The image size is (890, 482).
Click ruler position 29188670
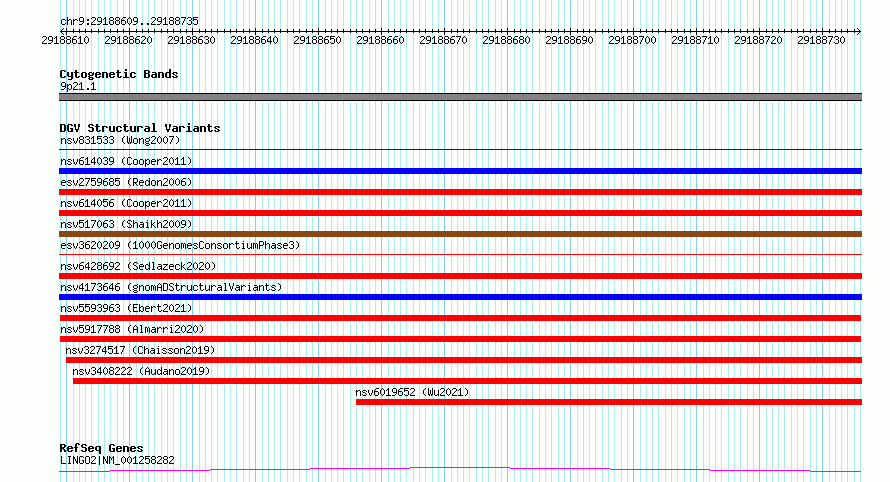(443, 40)
